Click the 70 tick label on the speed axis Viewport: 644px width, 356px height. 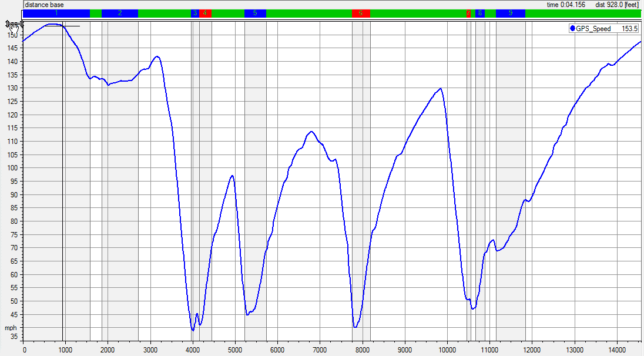[14, 247]
